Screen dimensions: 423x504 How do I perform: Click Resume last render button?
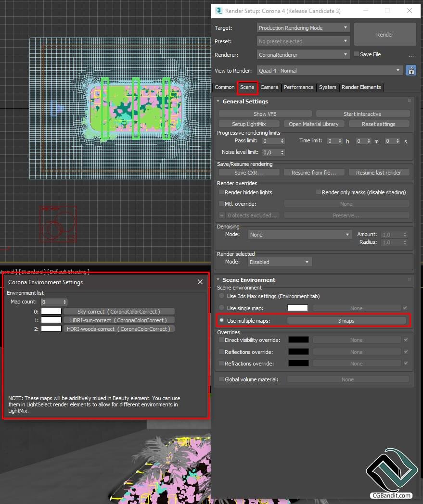pos(379,173)
